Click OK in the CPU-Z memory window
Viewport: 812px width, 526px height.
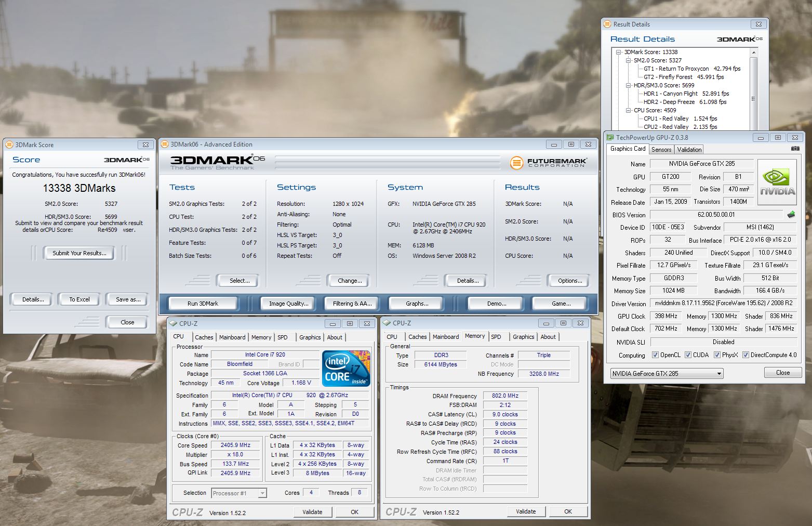(x=568, y=511)
